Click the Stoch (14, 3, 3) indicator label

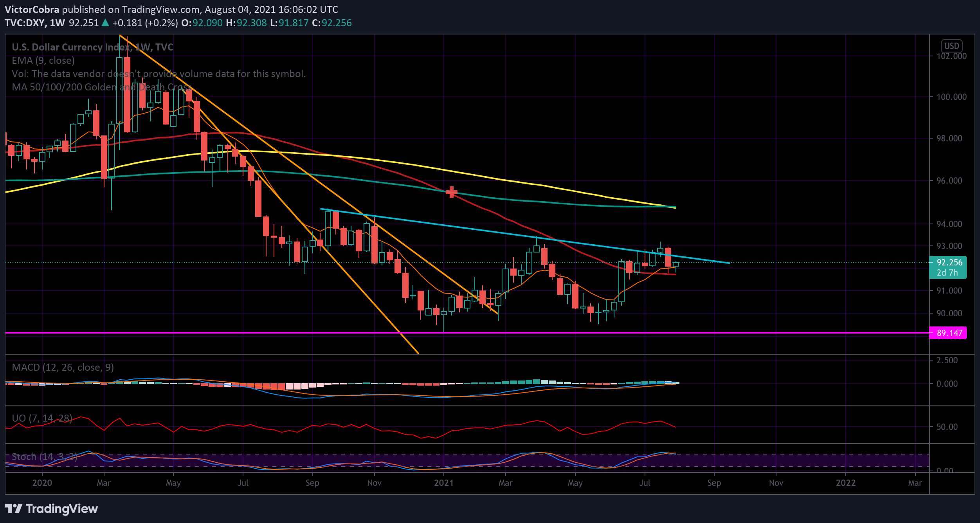(44, 456)
